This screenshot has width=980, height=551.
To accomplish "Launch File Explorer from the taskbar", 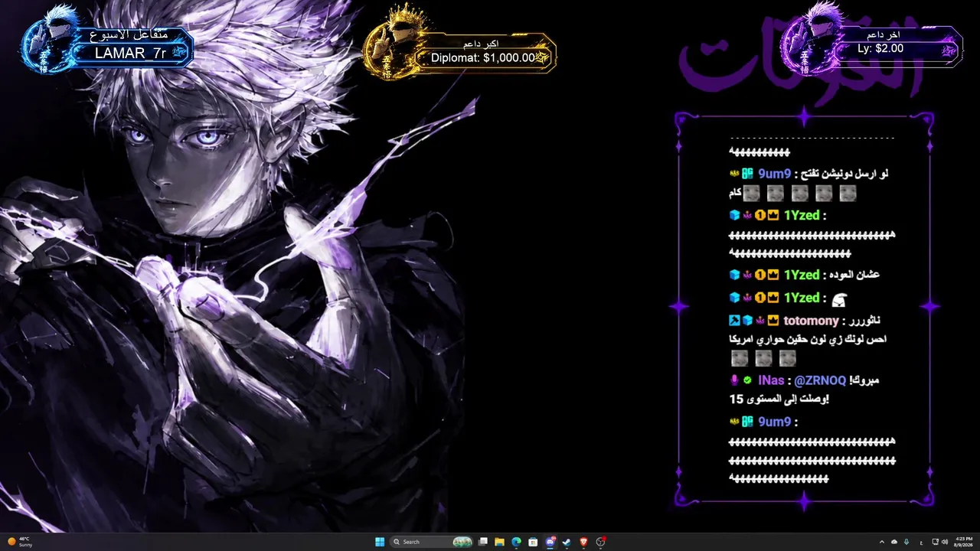I will 500,542.
